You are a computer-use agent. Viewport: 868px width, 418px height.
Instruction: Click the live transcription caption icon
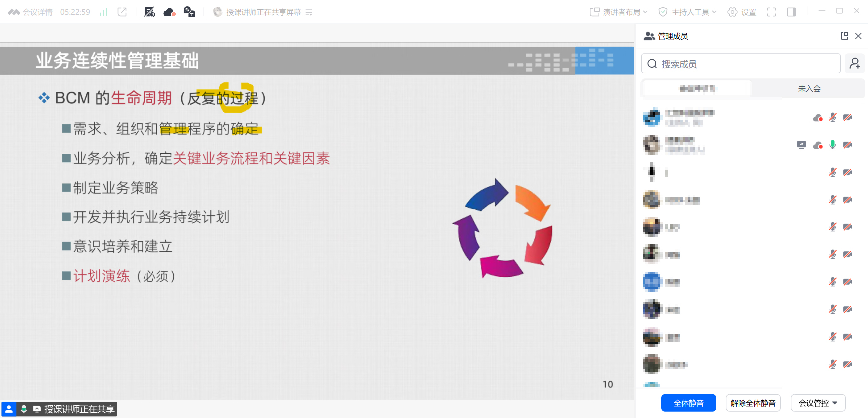point(189,12)
